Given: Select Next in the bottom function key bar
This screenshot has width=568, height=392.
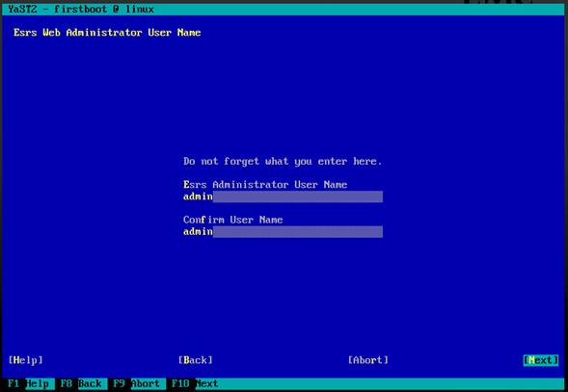Looking at the screenshot, I should (206, 383).
